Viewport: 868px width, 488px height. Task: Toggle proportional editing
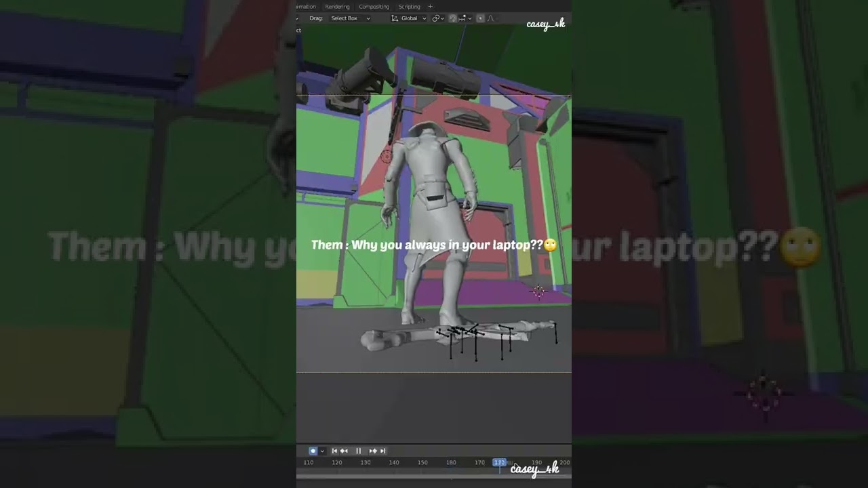(480, 18)
